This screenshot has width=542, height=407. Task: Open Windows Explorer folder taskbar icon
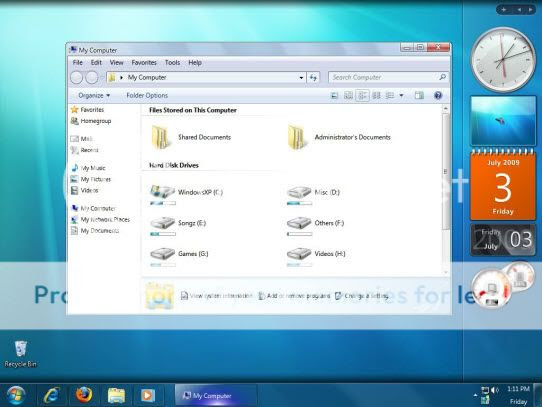tap(116, 395)
